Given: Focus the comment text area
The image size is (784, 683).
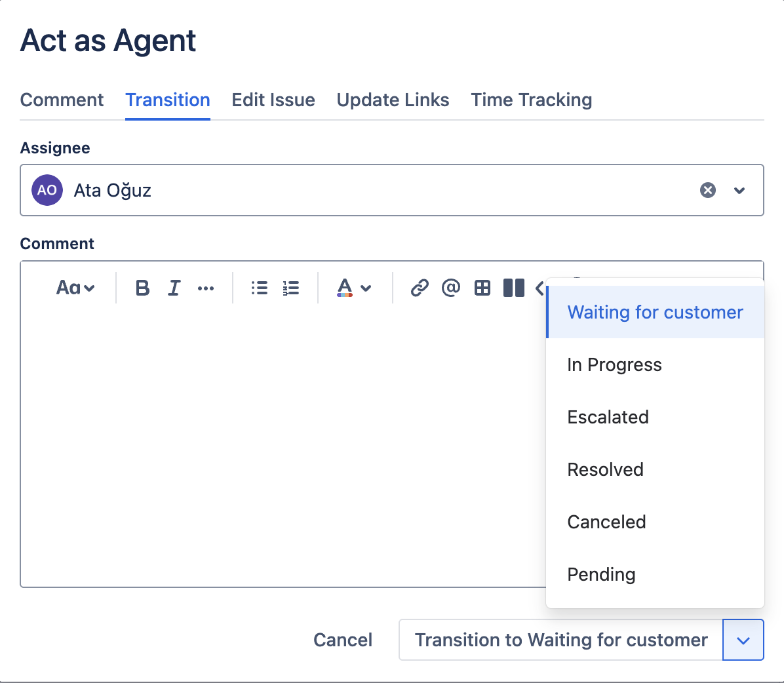Looking at the screenshot, I should pyautogui.click(x=283, y=445).
